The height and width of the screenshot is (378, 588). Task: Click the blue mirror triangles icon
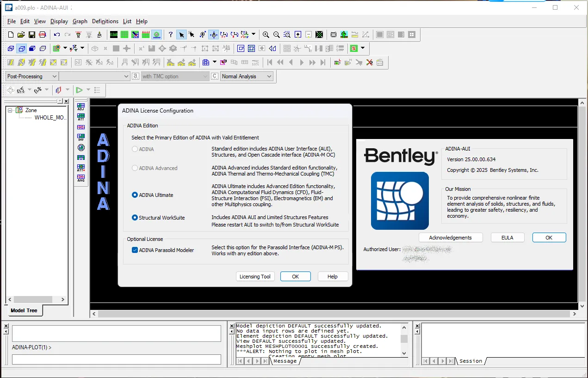272,48
